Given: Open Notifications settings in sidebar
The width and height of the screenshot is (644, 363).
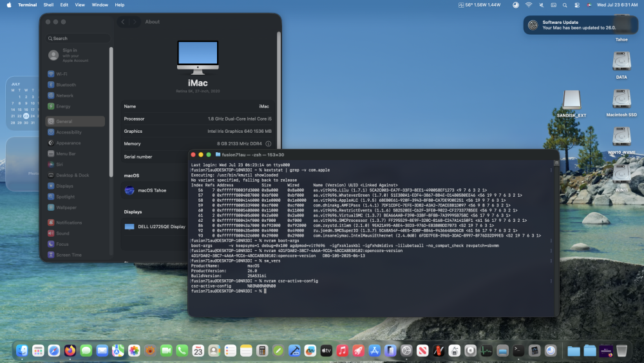Looking at the screenshot, I should 75,222.
